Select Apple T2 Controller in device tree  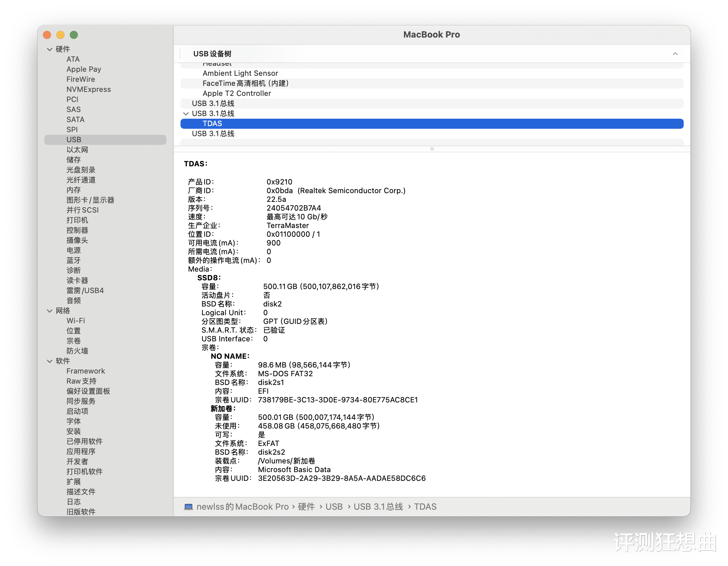coord(237,94)
